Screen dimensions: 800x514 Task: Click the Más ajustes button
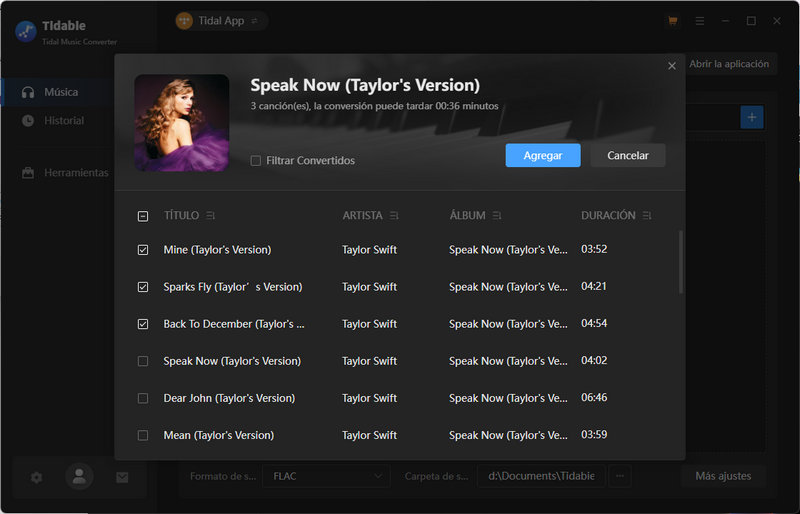723,476
